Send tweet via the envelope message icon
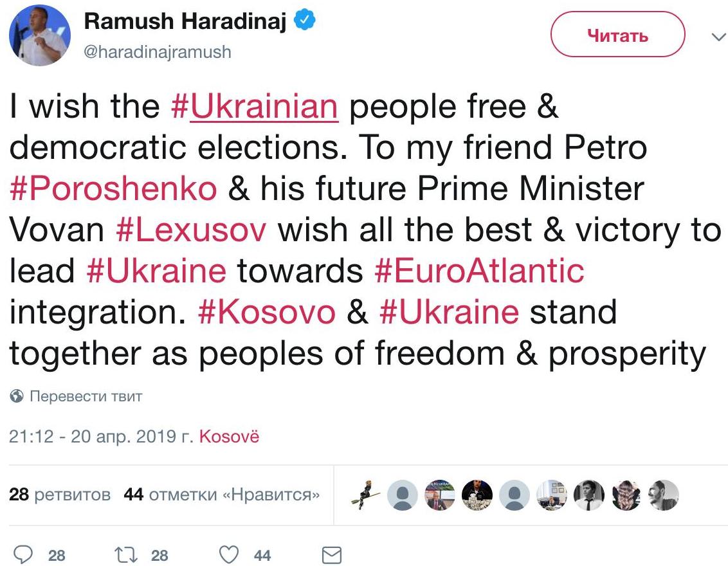This screenshot has width=728, height=566. coord(332,555)
